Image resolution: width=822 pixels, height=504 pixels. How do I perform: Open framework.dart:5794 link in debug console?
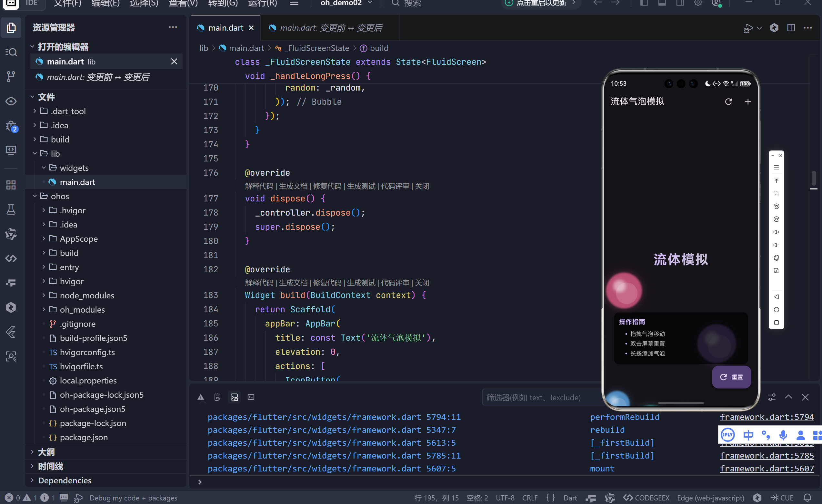pos(766,417)
